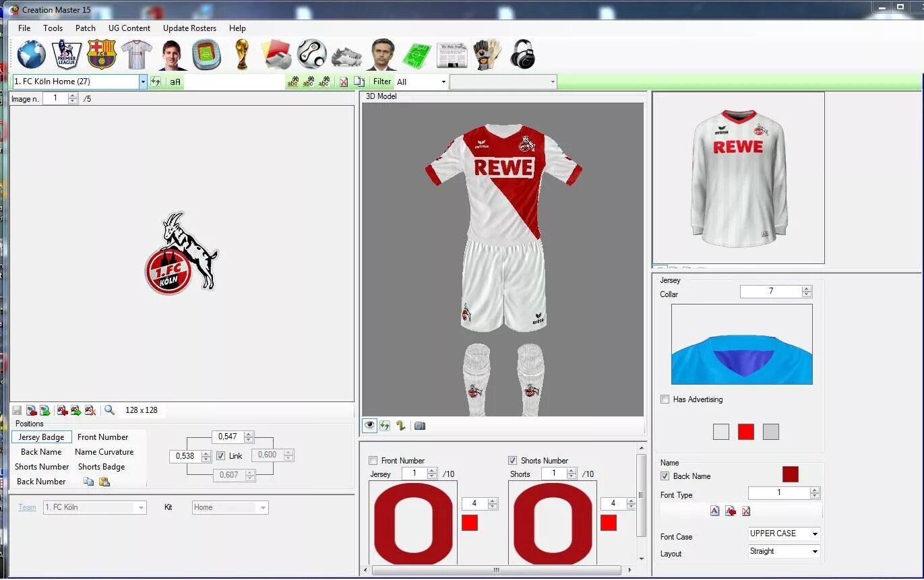Screen dimensions: 924x580
Task: Open the headphones audio icon
Action: click(x=523, y=55)
